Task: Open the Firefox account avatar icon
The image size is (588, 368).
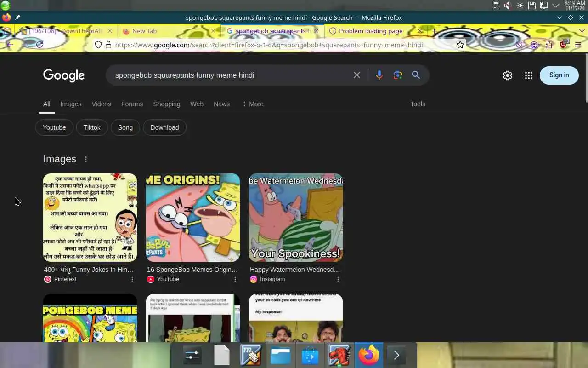Action: pos(534,45)
